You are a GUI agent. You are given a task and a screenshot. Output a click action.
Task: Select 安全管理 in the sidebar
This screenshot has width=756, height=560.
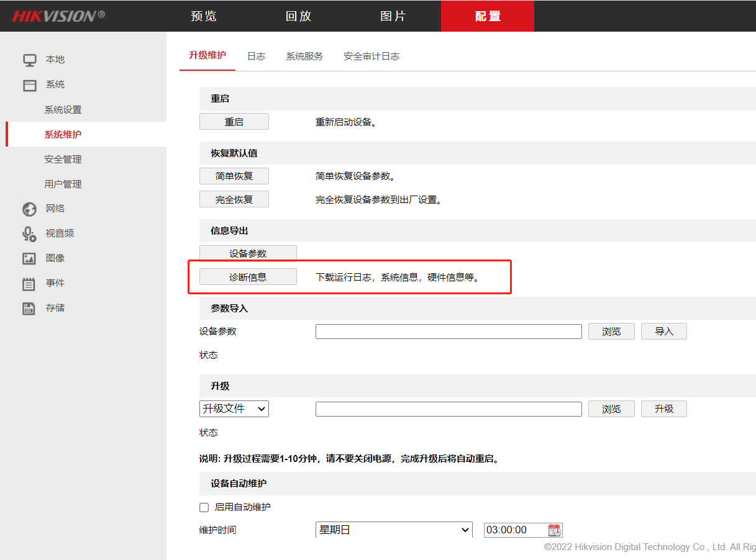(63, 160)
